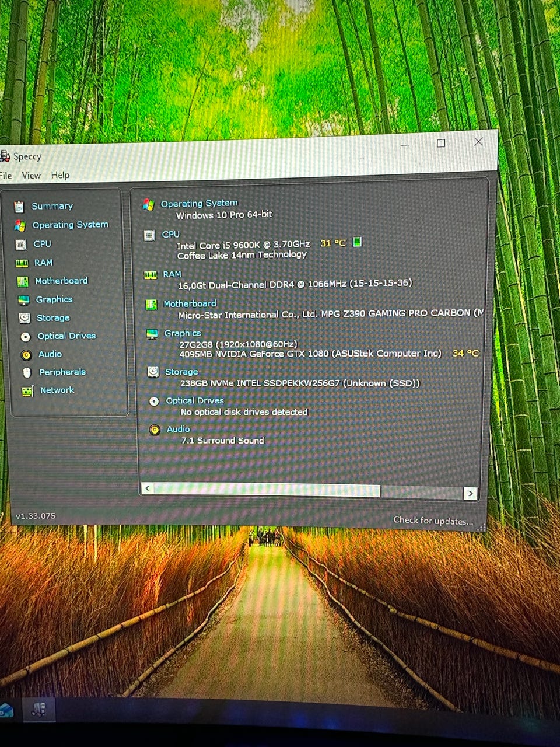Click the Speccy icon in the taskbar
Viewport: 560px width, 747px height.
[x=38, y=710]
